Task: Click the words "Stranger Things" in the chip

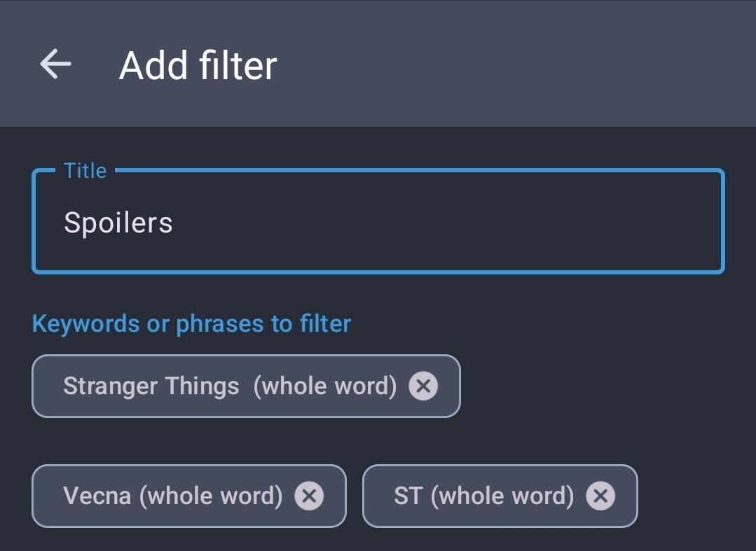Action: (151, 386)
